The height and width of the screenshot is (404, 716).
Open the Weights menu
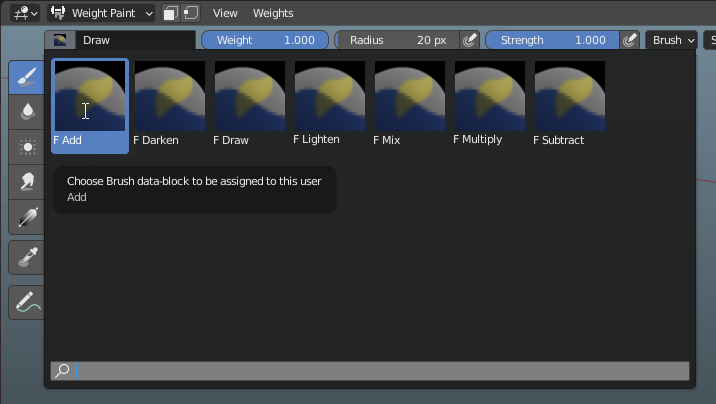(x=273, y=13)
